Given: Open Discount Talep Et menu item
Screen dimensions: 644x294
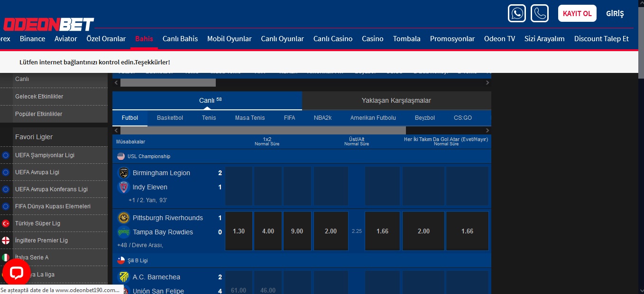Looking at the screenshot, I should [x=601, y=39].
